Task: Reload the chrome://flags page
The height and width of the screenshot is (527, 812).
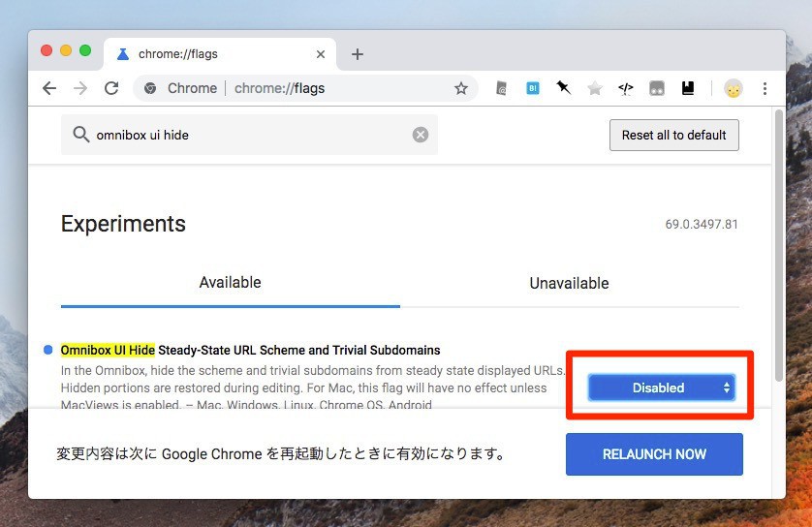Action: pyautogui.click(x=111, y=88)
